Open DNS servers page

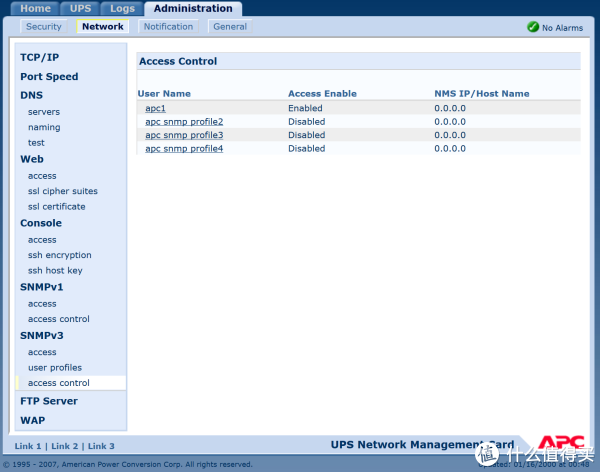point(44,112)
